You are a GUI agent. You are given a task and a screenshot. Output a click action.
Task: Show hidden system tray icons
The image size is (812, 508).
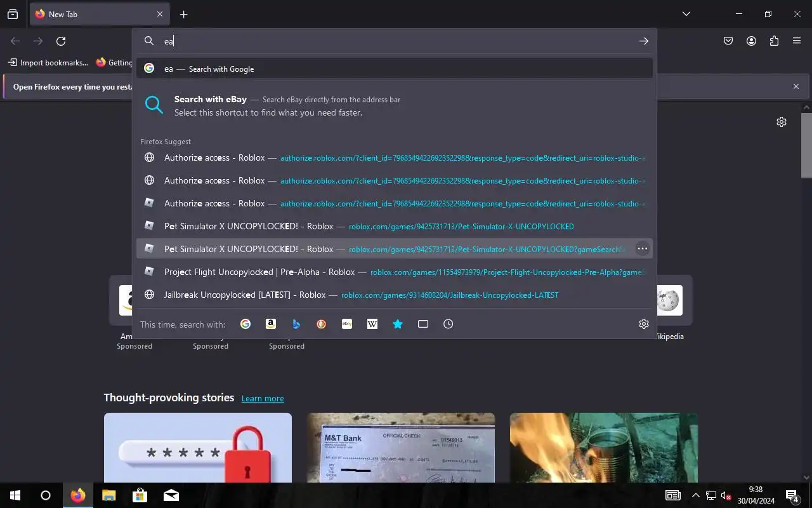pos(696,495)
